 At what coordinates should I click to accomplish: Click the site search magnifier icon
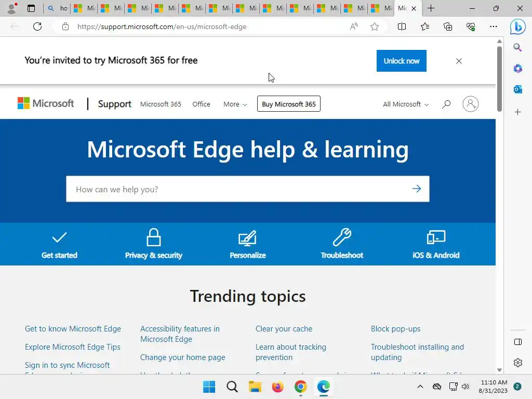point(446,104)
